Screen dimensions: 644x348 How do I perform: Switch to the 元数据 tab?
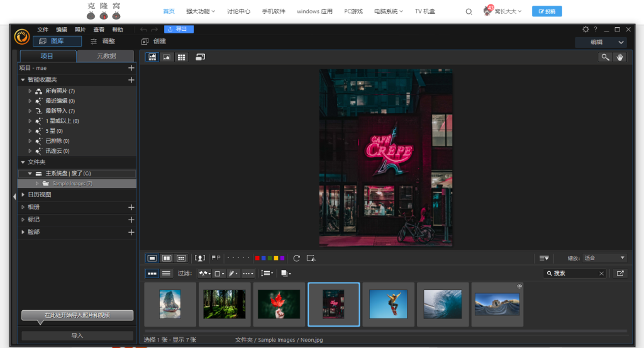pyautogui.click(x=106, y=56)
